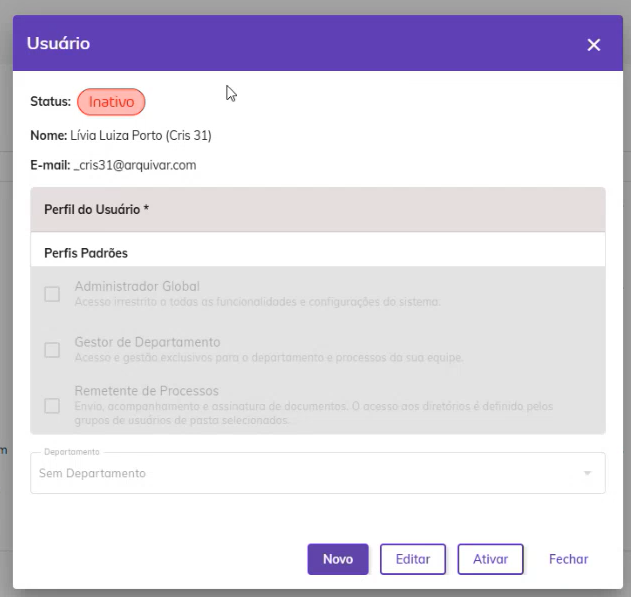
Task: Select the Remetente de Processos profile label
Action: pos(146,391)
